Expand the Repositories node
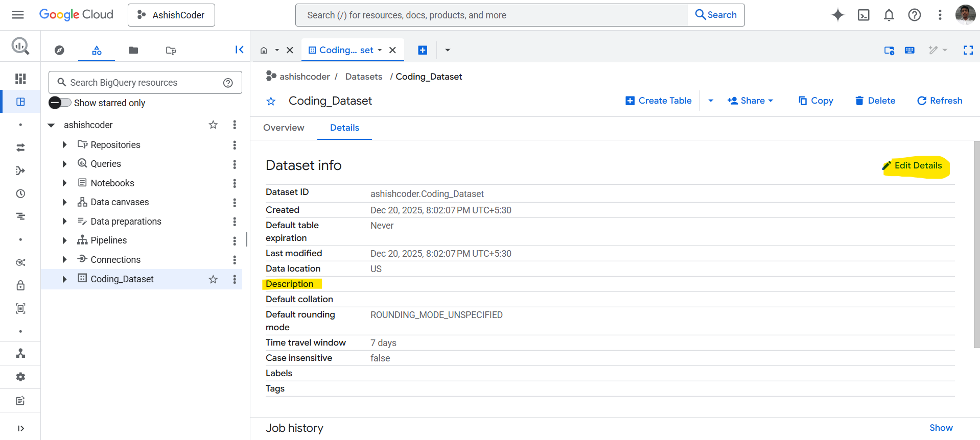The height and width of the screenshot is (440, 980). (x=64, y=145)
